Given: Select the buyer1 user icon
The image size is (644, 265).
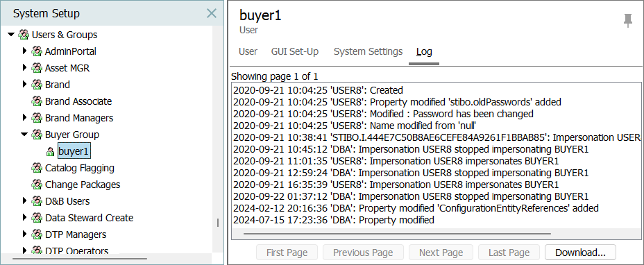Looking at the screenshot, I should click(50, 152).
